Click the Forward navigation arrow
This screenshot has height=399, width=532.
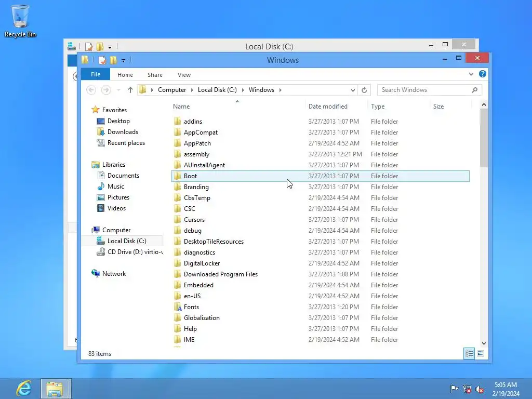(x=106, y=90)
